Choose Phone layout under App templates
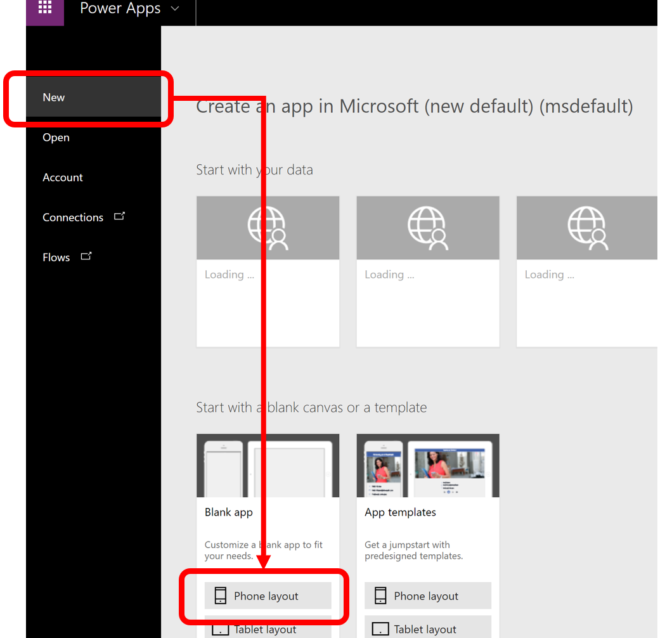 (x=428, y=596)
